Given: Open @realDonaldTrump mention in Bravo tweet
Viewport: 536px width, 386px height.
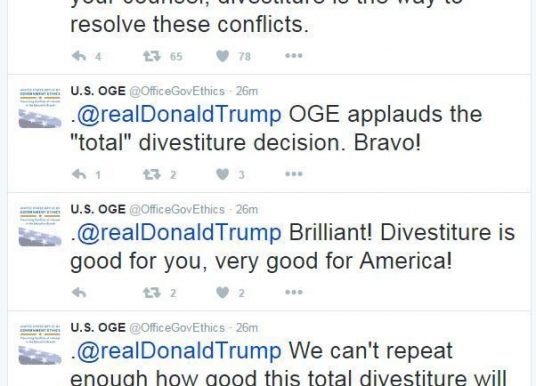Looking at the screenshot, I should 179,115.
